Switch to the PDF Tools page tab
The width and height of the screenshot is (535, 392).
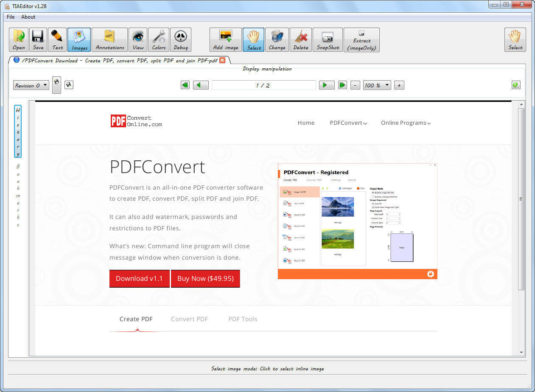click(x=243, y=319)
